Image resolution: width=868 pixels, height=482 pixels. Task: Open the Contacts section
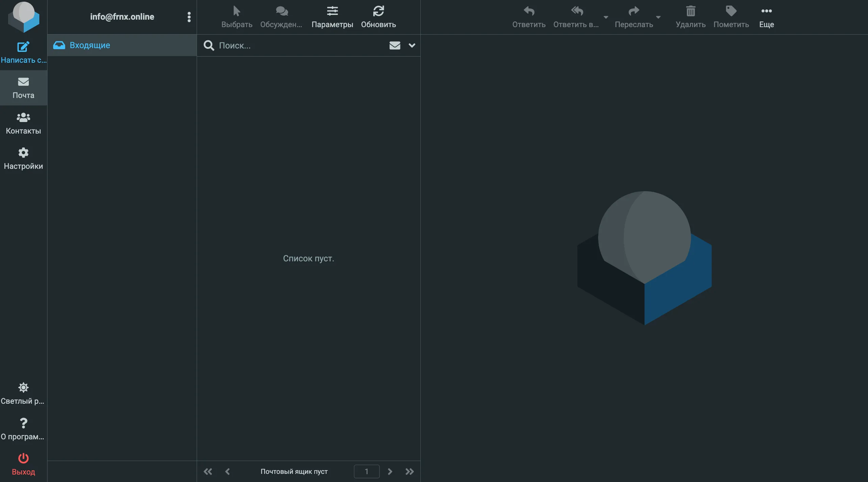point(23,123)
